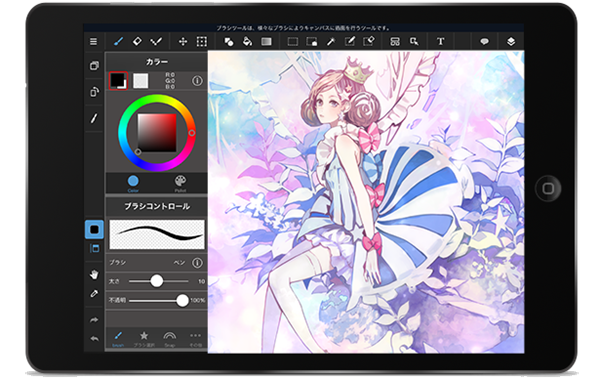Select the Gradient tool
The width and height of the screenshot is (600, 378).
[266, 41]
